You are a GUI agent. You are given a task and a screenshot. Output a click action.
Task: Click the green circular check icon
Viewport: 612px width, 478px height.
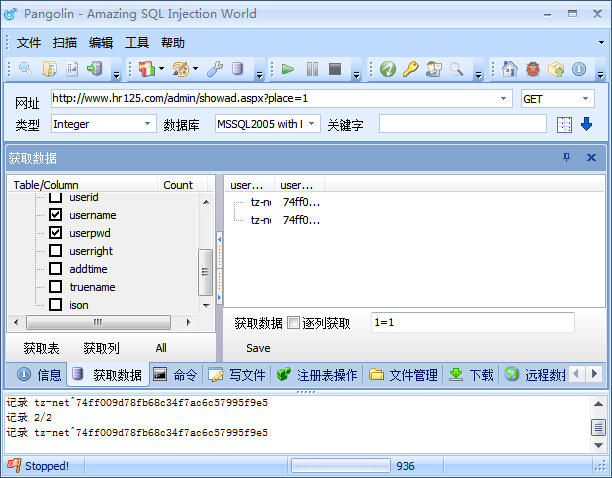pyautogui.click(x=388, y=69)
